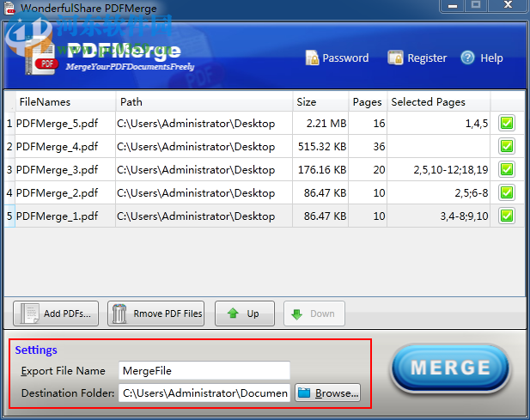Click the Export File Name field
Image resolution: width=530 pixels, height=420 pixels.
click(x=204, y=371)
